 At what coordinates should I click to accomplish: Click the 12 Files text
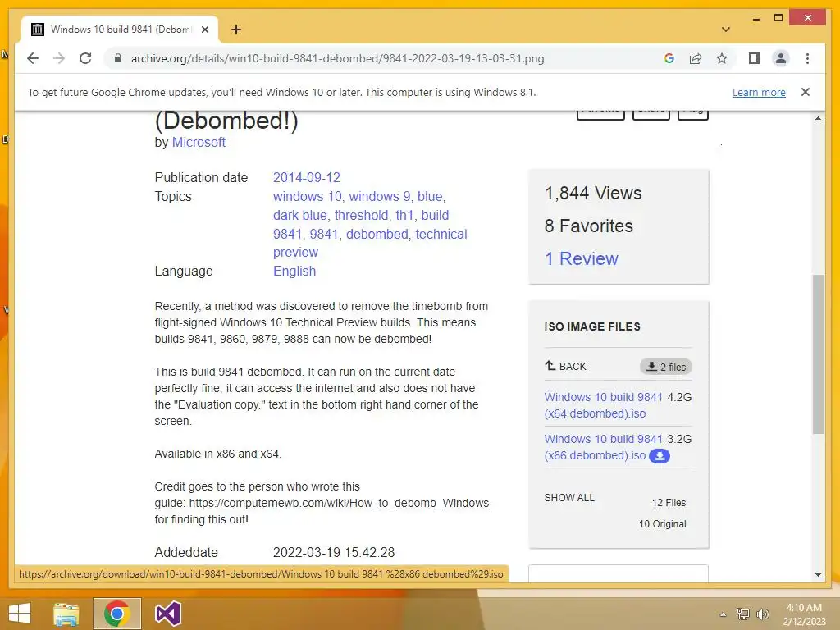point(669,503)
